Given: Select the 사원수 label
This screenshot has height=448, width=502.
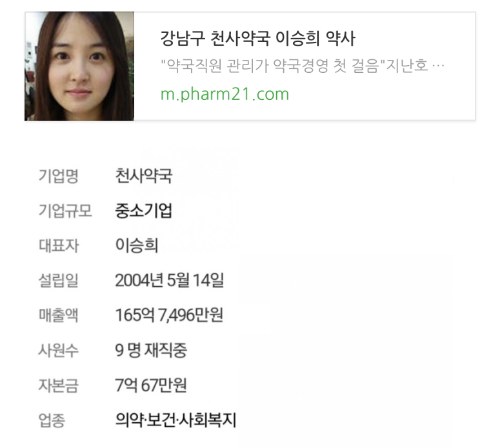Looking at the screenshot, I should pos(58,350).
